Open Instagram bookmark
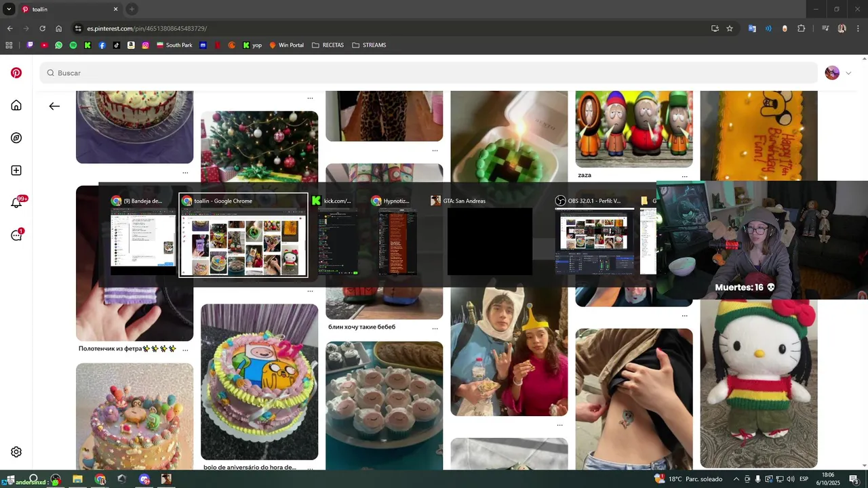This screenshot has height=488, width=868. coord(145,45)
